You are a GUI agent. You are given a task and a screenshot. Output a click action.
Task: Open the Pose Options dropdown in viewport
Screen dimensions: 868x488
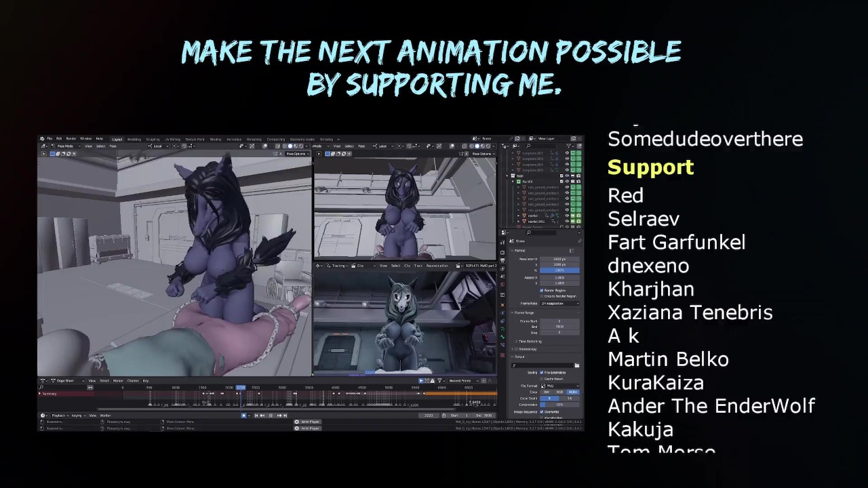click(x=296, y=154)
